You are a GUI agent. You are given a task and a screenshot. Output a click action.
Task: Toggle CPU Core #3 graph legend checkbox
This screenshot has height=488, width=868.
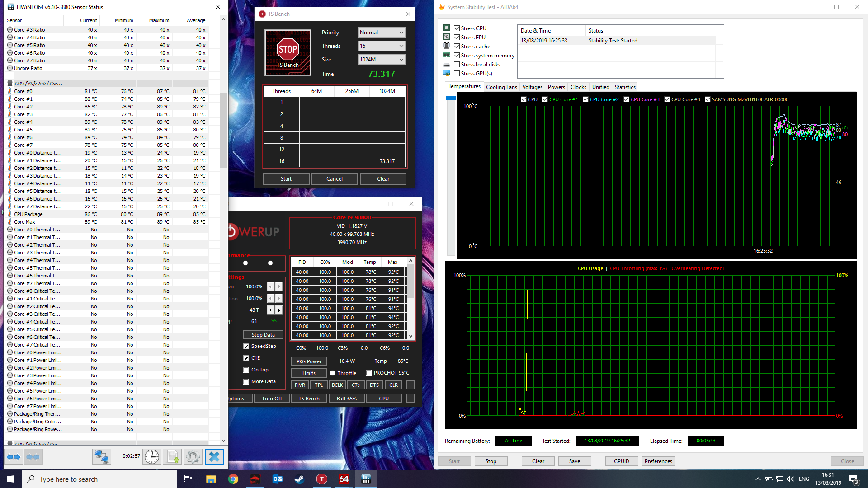pyautogui.click(x=626, y=99)
